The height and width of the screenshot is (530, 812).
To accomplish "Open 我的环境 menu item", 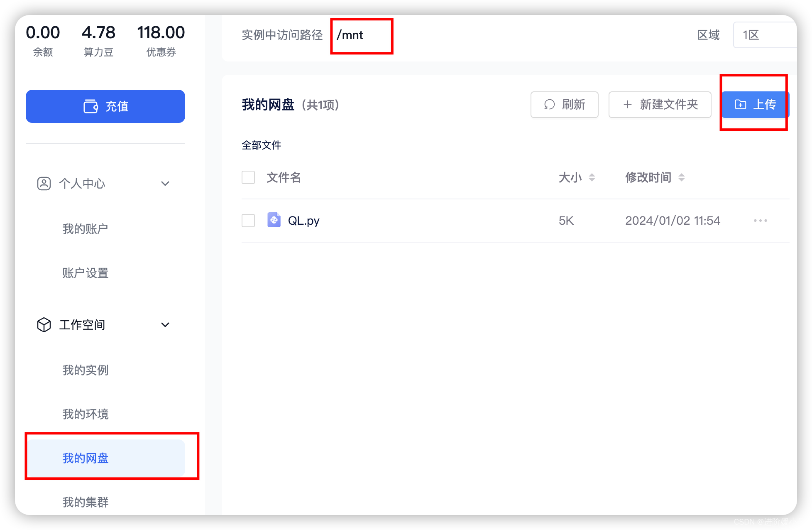I will pos(85,414).
